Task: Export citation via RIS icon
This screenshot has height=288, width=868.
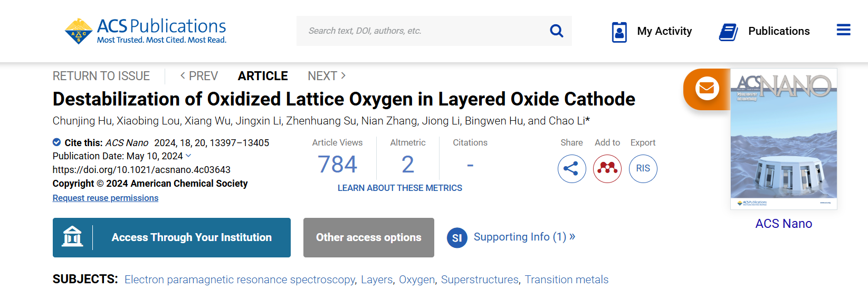Action: click(643, 169)
